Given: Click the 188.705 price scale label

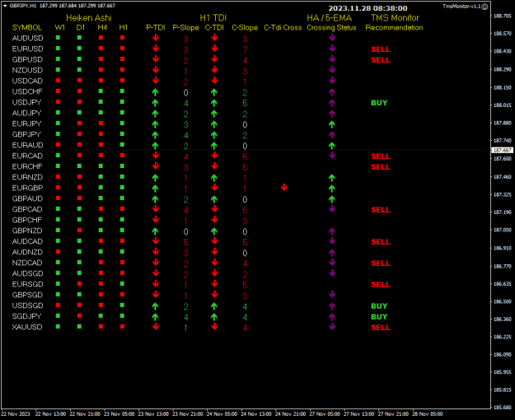Looking at the screenshot, I should 503,16.
